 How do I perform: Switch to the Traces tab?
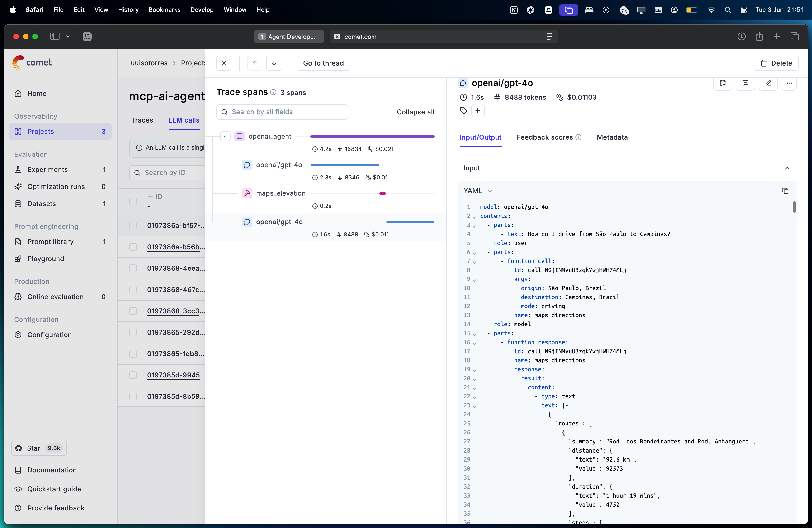(142, 120)
